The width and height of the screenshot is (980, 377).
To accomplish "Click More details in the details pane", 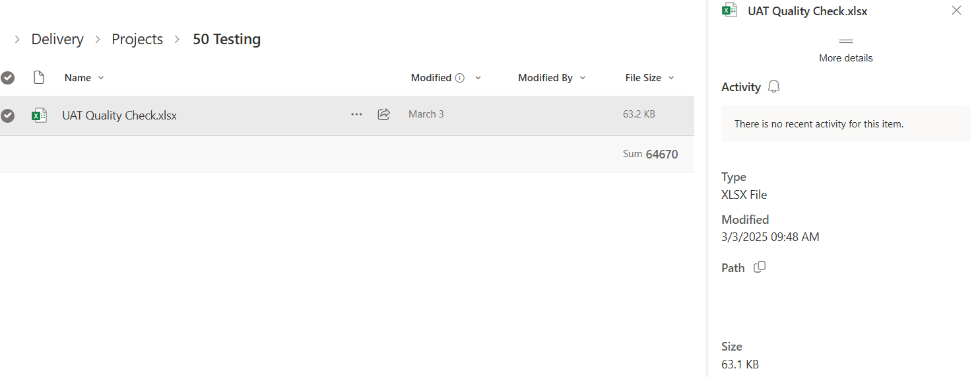I will pos(845,58).
